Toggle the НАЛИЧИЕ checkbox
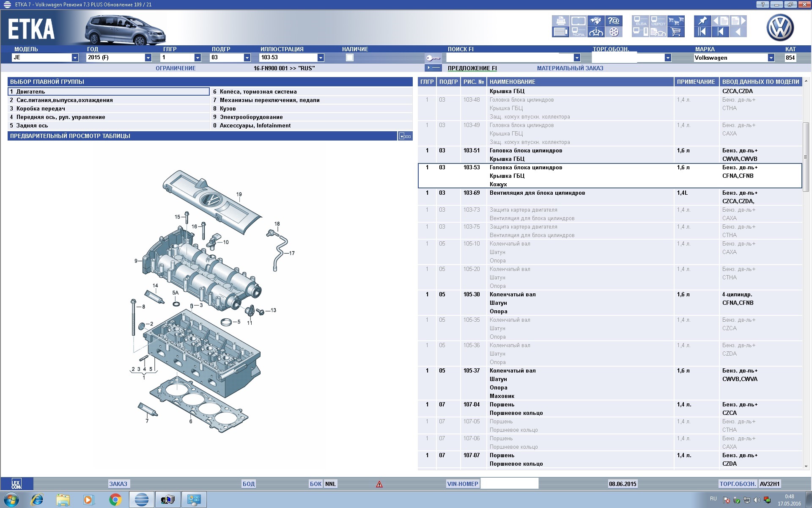 tap(349, 58)
